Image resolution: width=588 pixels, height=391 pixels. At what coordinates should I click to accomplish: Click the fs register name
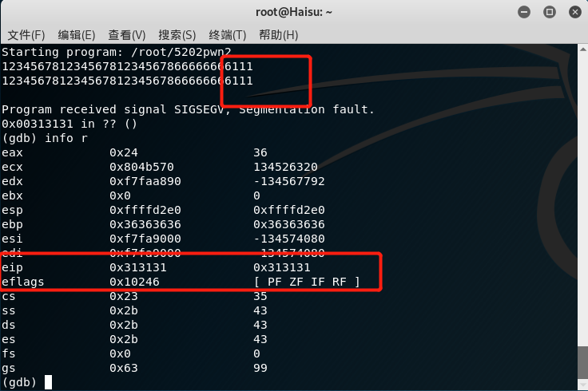pyautogui.click(x=8, y=354)
